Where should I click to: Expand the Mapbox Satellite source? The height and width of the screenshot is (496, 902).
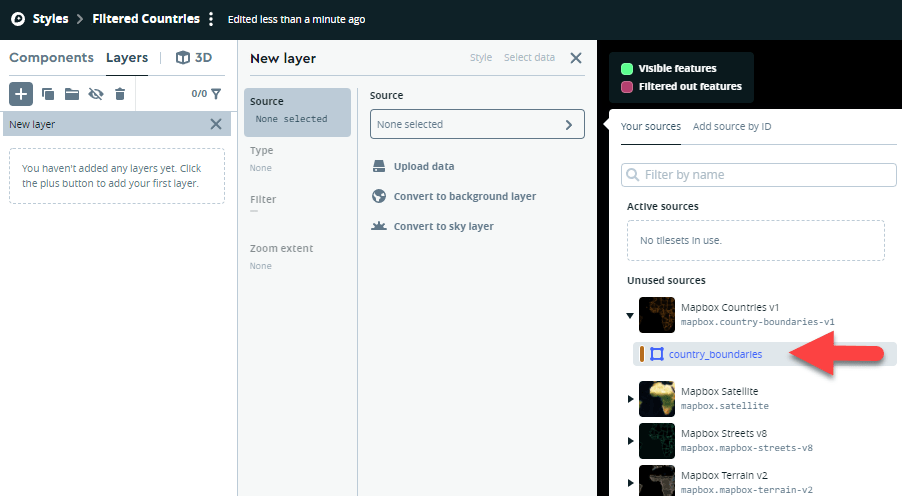(x=630, y=399)
